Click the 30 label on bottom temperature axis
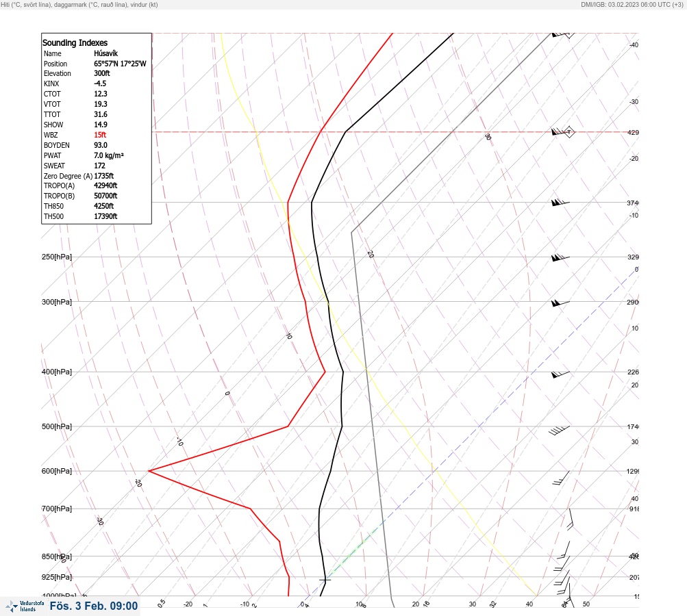 pyautogui.click(x=473, y=604)
